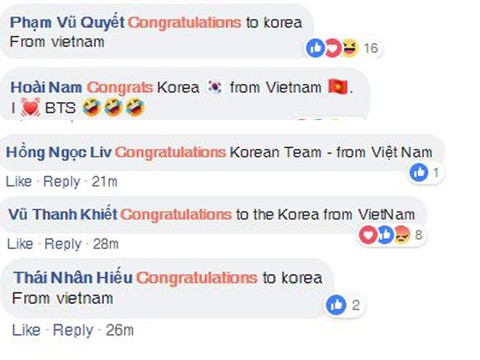Open Hồng Ngọc Liv's profile link

59,153
